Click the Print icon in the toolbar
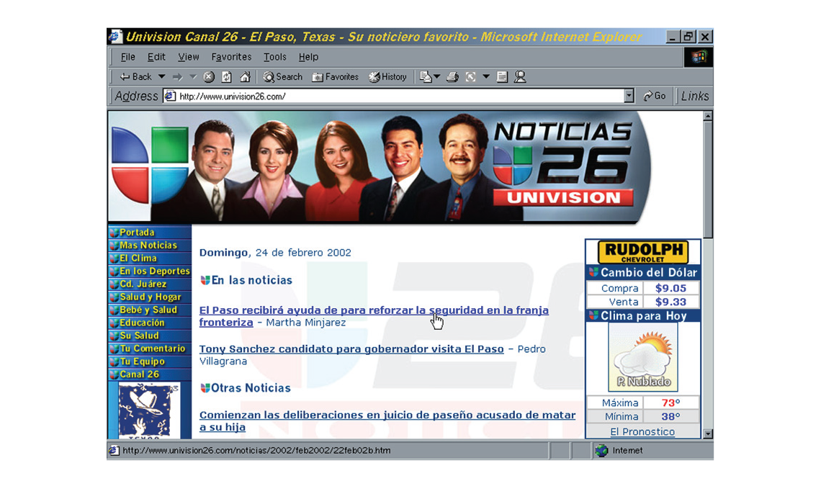Viewport: 821px width, 504px height. [452, 77]
